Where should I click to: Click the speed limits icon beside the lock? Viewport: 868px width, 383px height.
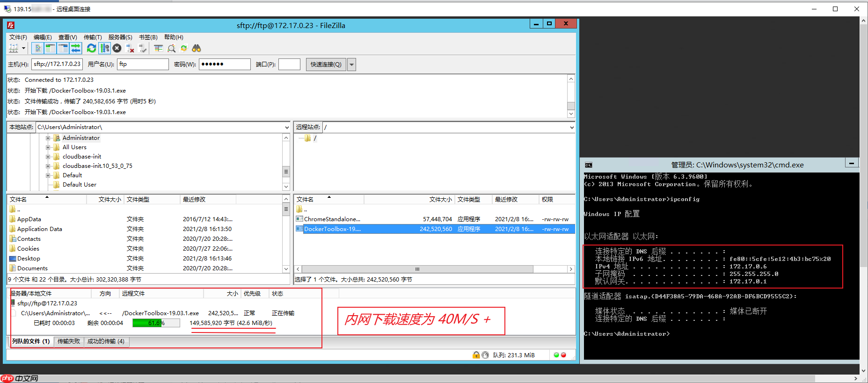pyautogui.click(x=485, y=355)
